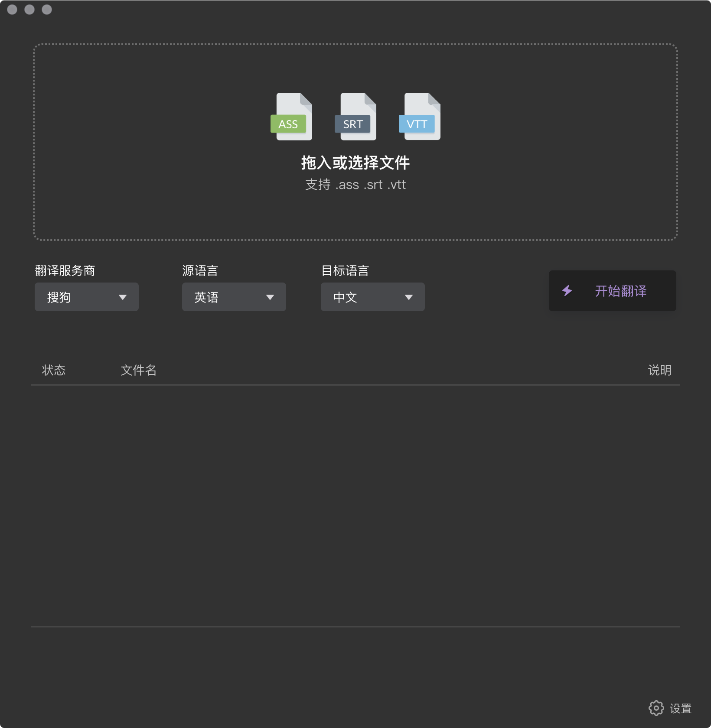The width and height of the screenshot is (711, 728).
Task: Click the green ASS file icon
Action: (291, 117)
